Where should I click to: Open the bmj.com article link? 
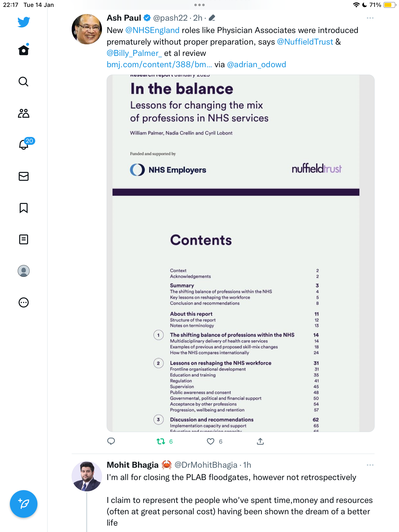click(159, 65)
